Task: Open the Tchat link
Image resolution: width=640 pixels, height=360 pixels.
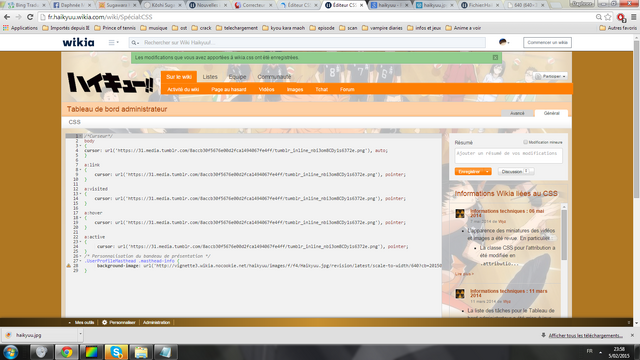Action: pos(321,89)
